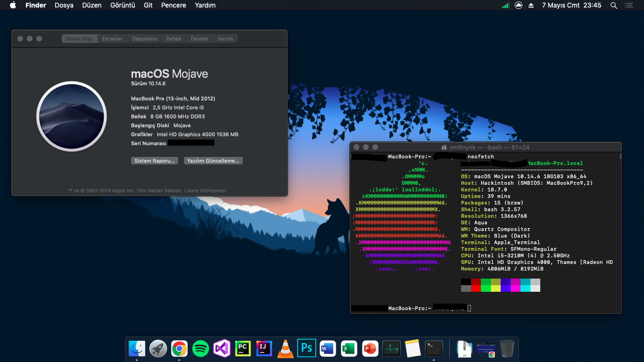Open Visual Studio in the dock
Viewport: 644px width, 362px height.
222,349
